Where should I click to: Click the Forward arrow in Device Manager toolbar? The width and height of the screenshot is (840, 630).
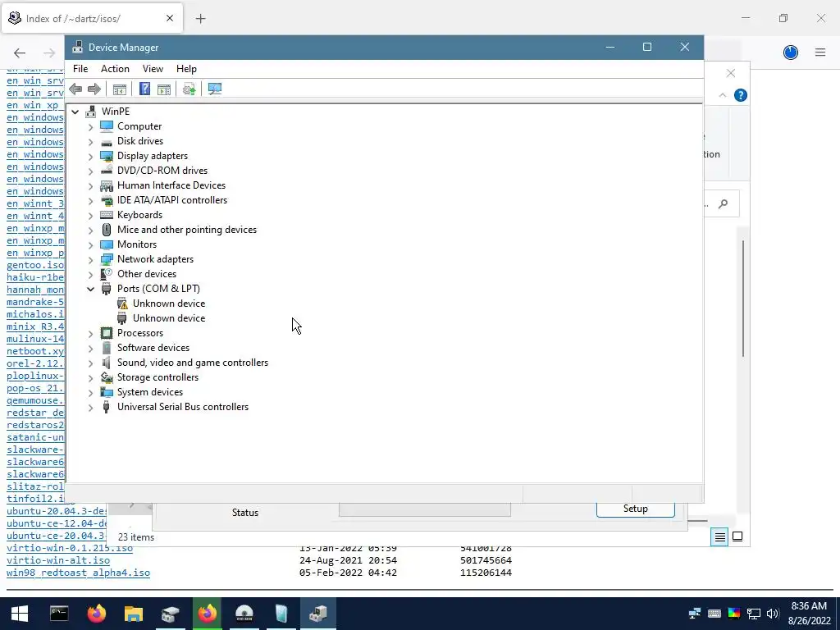point(94,89)
